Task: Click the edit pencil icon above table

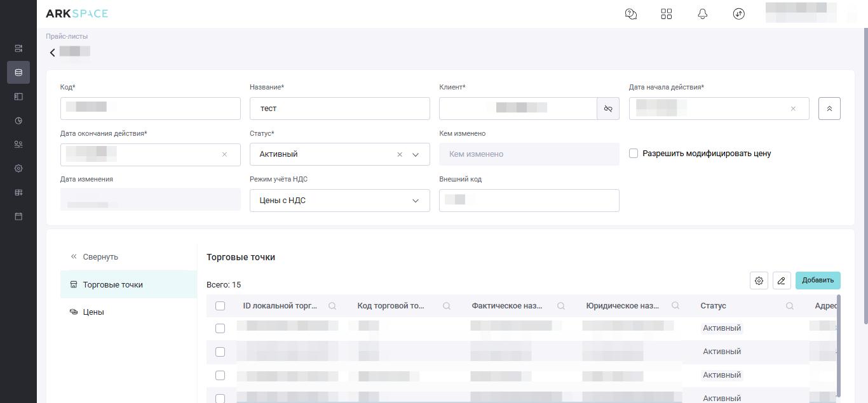Action: [782, 281]
